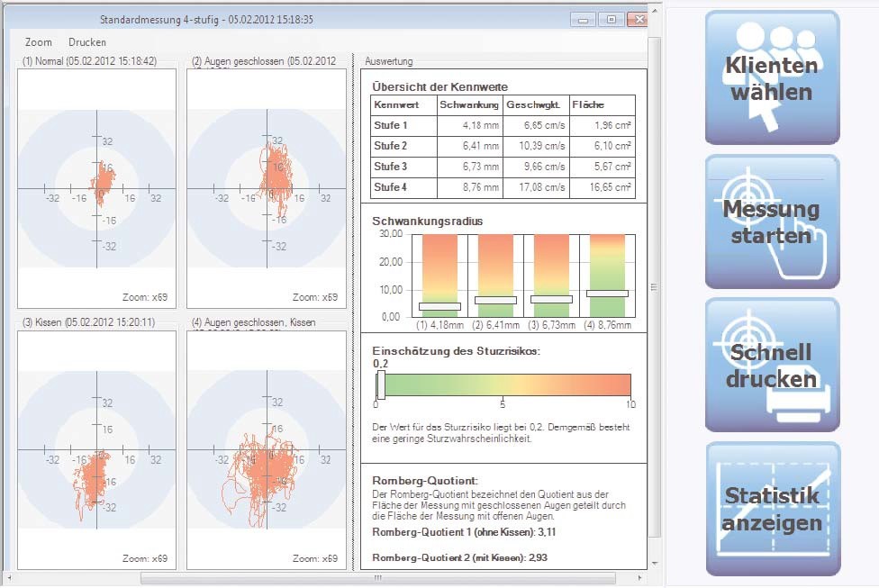Screen dimensions: 879x588
Task: Show statistics via Statistik anzeigen
Action: [772, 509]
